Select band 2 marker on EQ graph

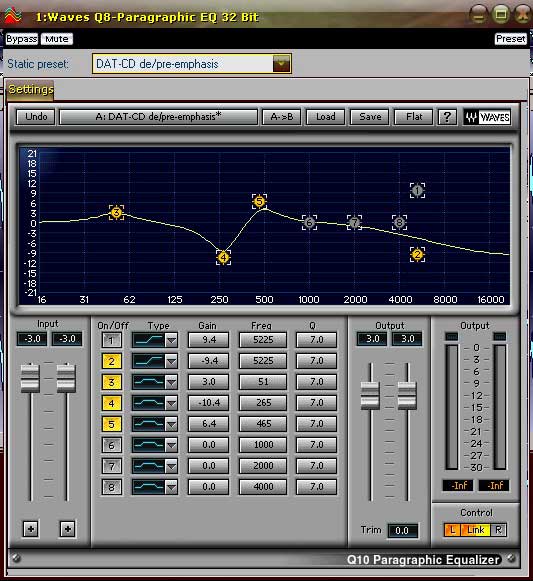417,255
